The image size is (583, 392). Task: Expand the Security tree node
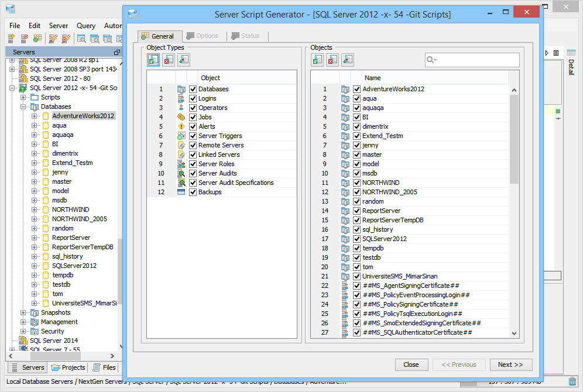23,331
